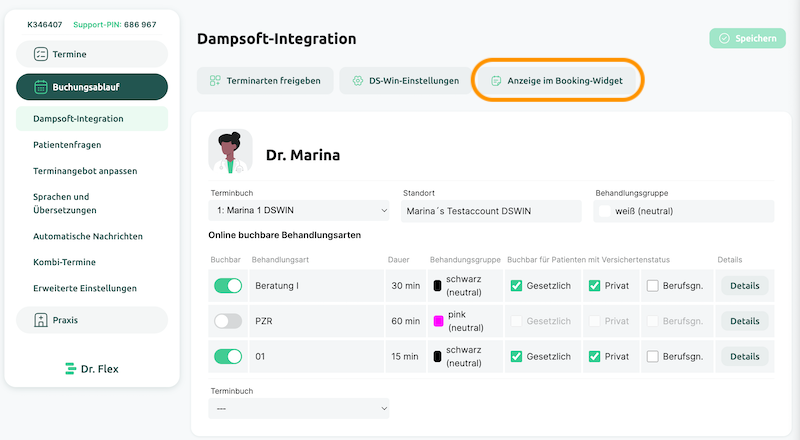Open Erweiterte Einstellungen
Screen dimensions: 800x440
point(85,288)
